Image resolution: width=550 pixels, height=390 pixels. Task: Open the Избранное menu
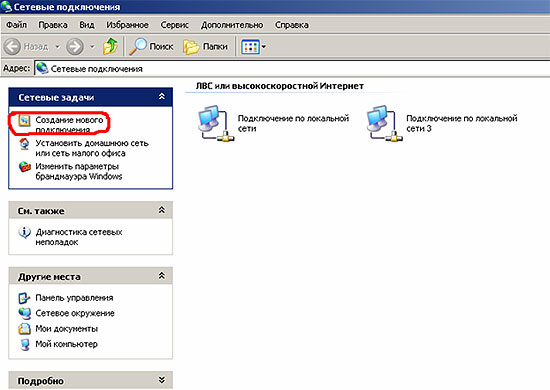pyautogui.click(x=127, y=25)
